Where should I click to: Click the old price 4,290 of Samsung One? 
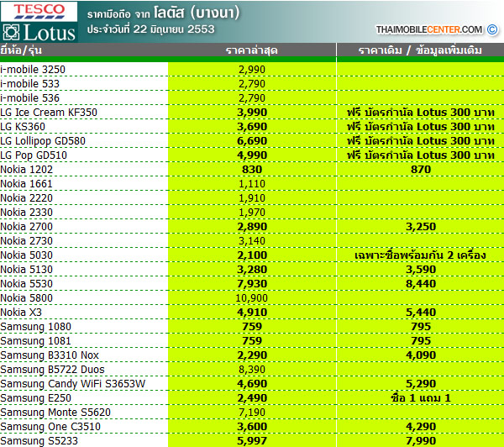pos(421,427)
